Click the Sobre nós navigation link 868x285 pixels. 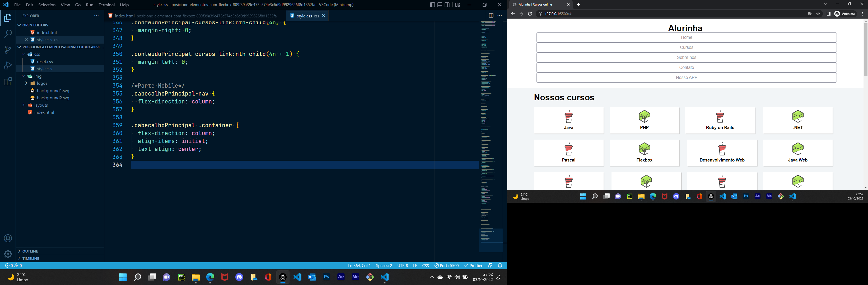(x=686, y=58)
